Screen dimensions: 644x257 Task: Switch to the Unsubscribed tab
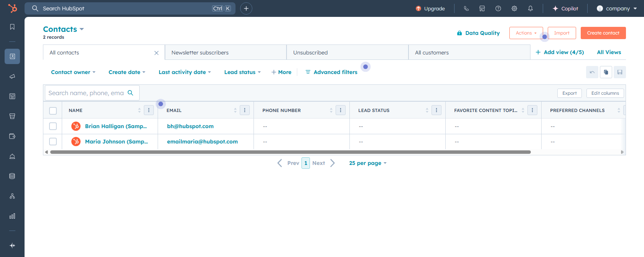click(348, 53)
